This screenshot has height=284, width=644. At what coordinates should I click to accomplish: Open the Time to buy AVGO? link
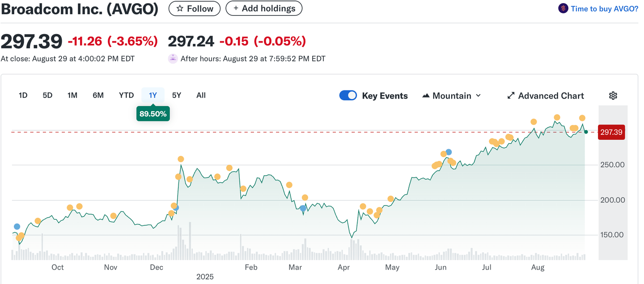(x=604, y=9)
